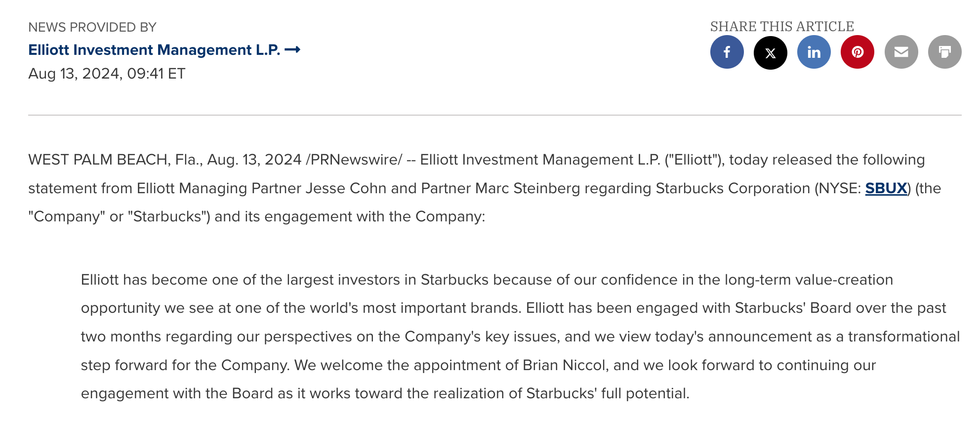Pin the article on Pinterest

[x=857, y=52]
